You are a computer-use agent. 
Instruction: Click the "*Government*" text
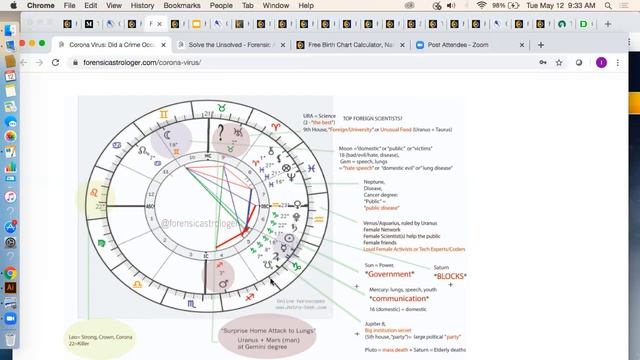(x=389, y=274)
